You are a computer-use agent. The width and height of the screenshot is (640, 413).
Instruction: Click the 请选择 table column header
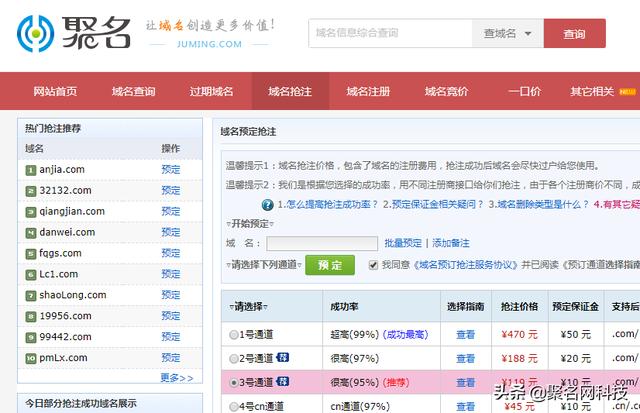[249, 306]
